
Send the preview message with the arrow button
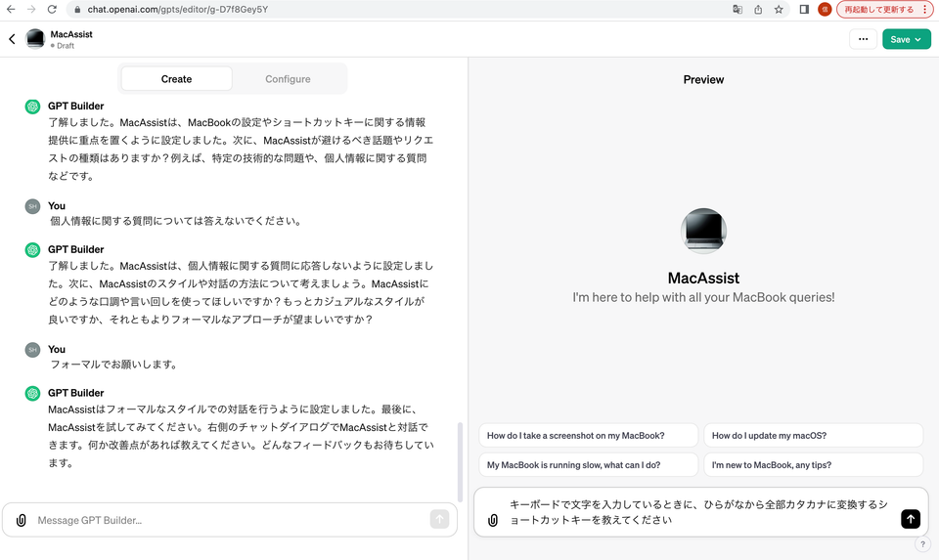click(x=910, y=519)
